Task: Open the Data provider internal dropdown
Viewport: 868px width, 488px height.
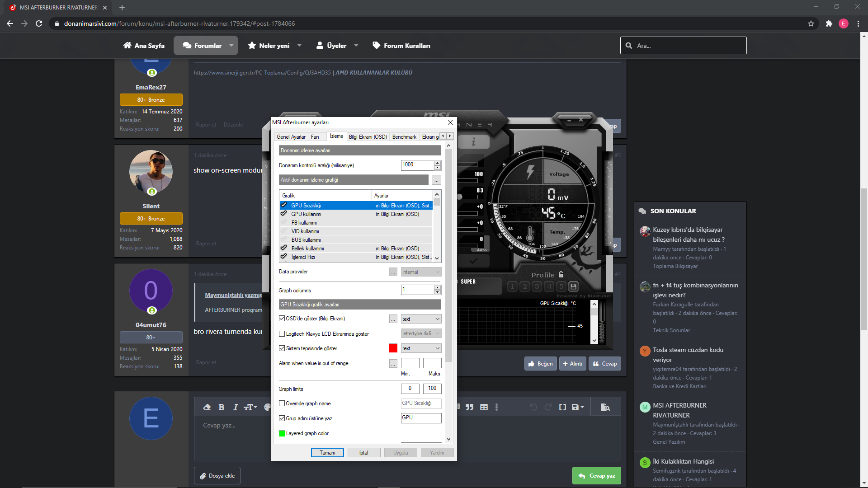Action: point(421,272)
